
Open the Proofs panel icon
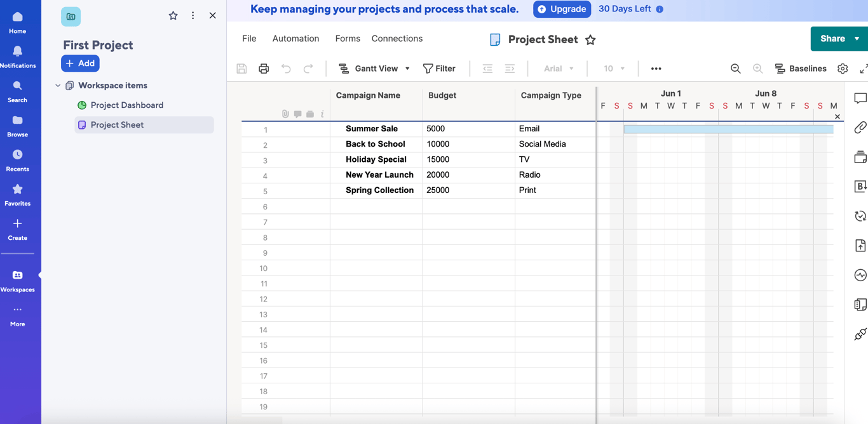coord(860,157)
